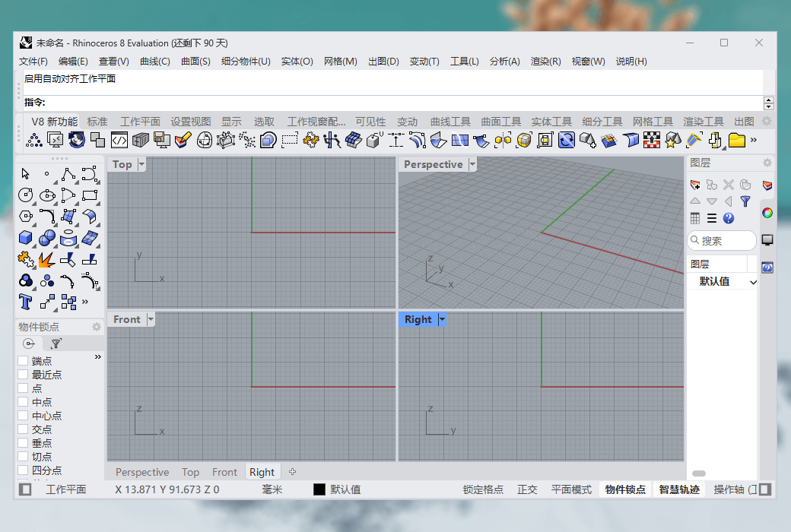Select the arrow pointer tool in left toolbar
Viewport: 791px width, 532px height.
point(25,174)
